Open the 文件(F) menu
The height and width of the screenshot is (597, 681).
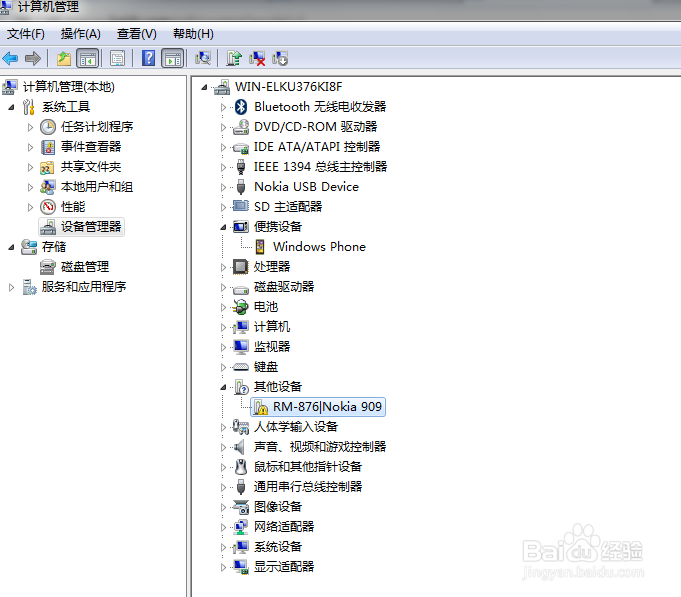tap(26, 34)
